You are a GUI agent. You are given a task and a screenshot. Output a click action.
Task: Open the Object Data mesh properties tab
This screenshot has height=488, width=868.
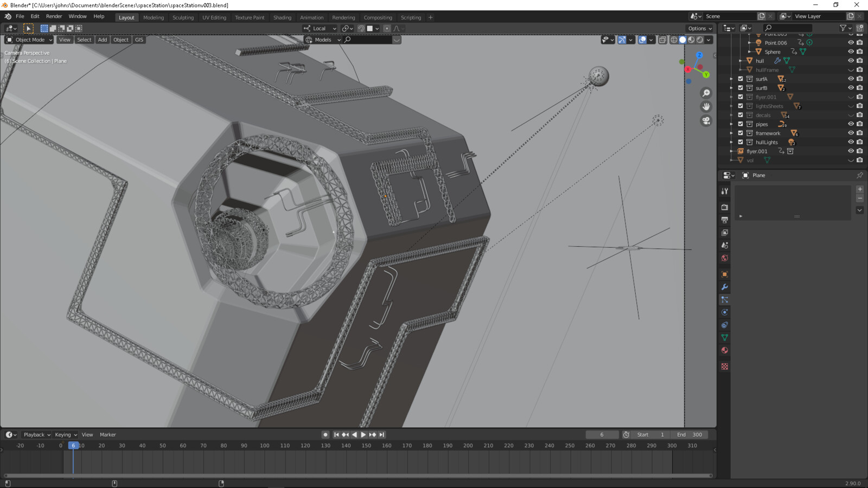724,337
